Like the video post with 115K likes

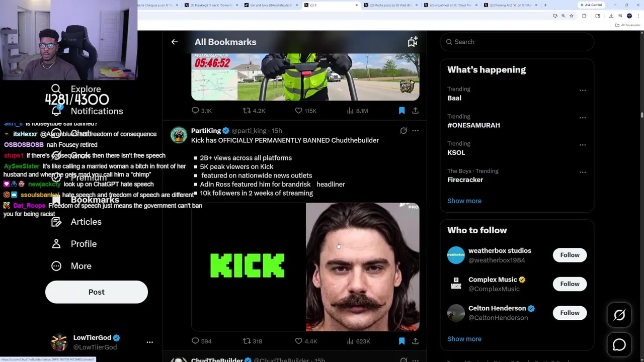click(306, 111)
